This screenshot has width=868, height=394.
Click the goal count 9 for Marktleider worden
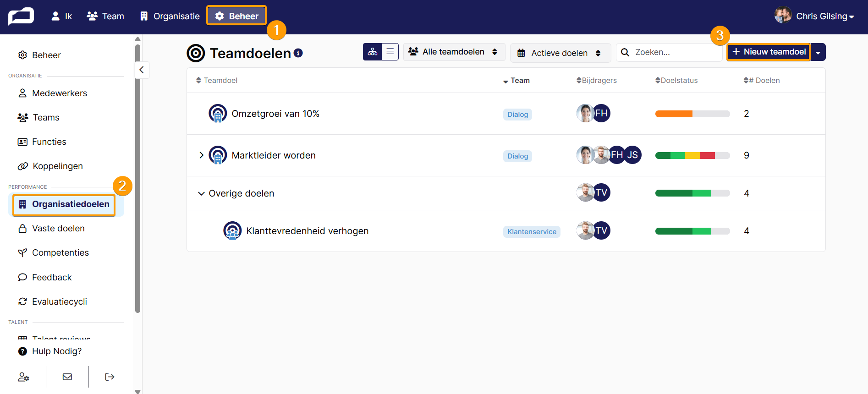[747, 155]
